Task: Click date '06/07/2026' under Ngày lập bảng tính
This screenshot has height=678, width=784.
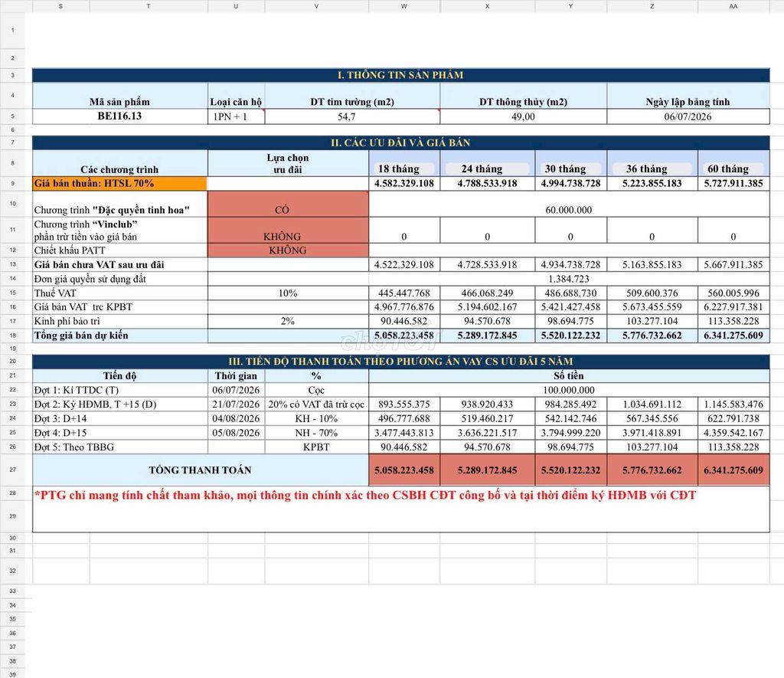Action: click(x=688, y=116)
